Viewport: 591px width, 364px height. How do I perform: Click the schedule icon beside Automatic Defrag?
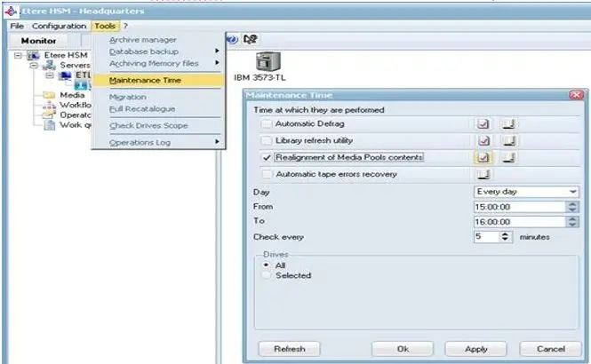pos(484,123)
